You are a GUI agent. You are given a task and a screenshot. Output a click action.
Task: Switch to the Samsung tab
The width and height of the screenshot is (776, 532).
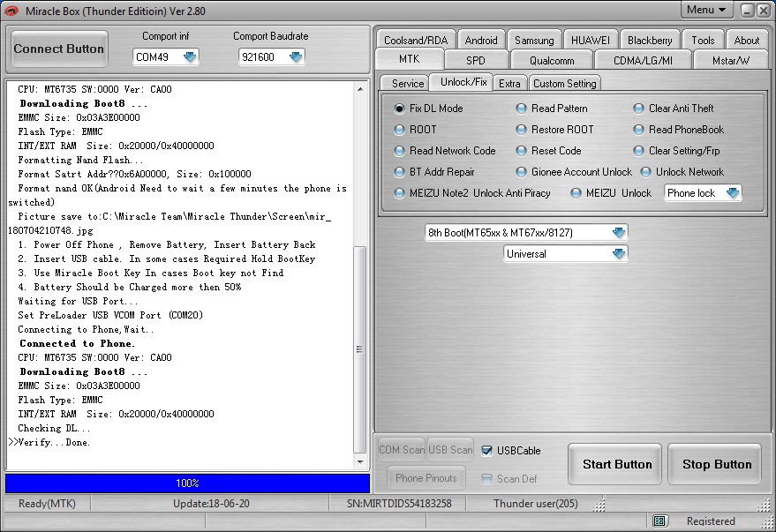pyautogui.click(x=534, y=40)
